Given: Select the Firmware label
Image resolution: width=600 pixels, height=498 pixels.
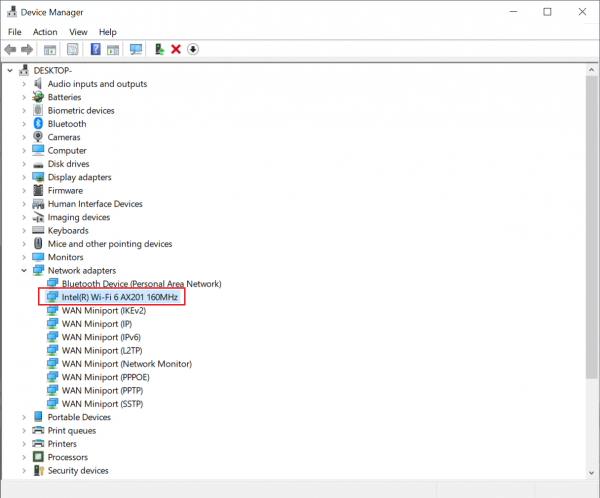Looking at the screenshot, I should 65,190.
